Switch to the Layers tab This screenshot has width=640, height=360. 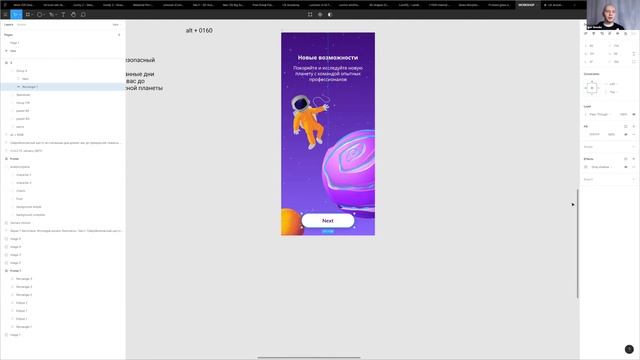[9, 24]
